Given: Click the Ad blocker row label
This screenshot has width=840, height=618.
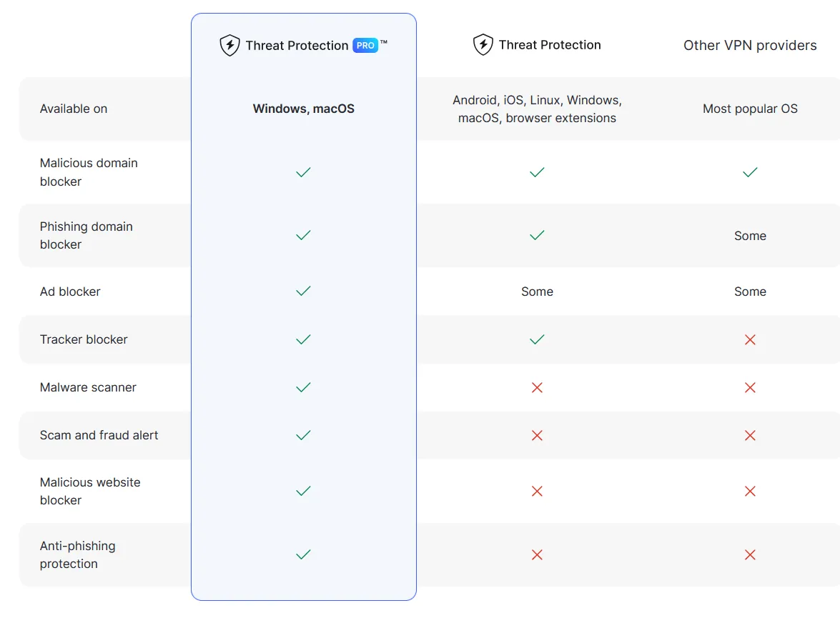Looking at the screenshot, I should pyautogui.click(x=70, y=291).
